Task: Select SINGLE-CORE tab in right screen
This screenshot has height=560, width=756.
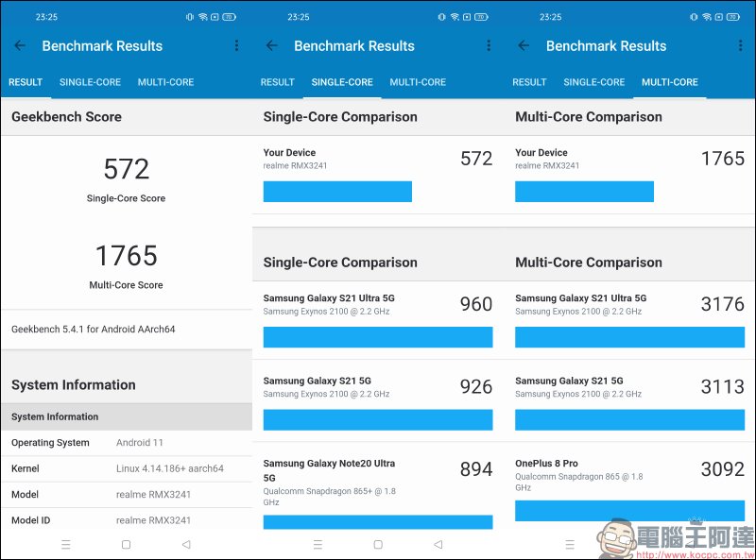Action: pos(594,82)
